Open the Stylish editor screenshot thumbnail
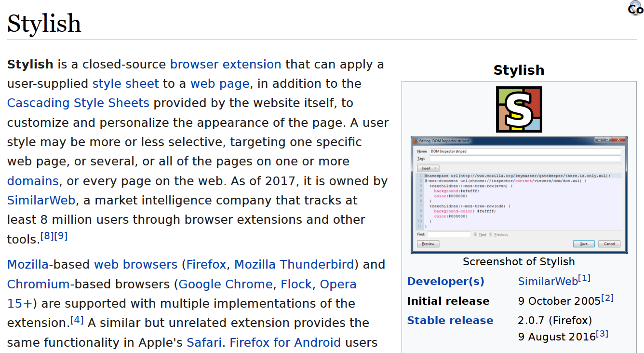 tap(519, 195)
